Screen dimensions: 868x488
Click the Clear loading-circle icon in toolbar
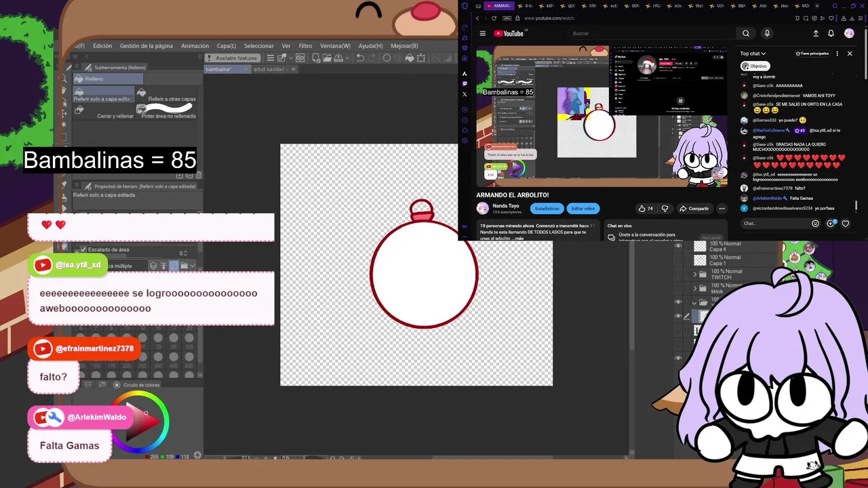[387, 58]
